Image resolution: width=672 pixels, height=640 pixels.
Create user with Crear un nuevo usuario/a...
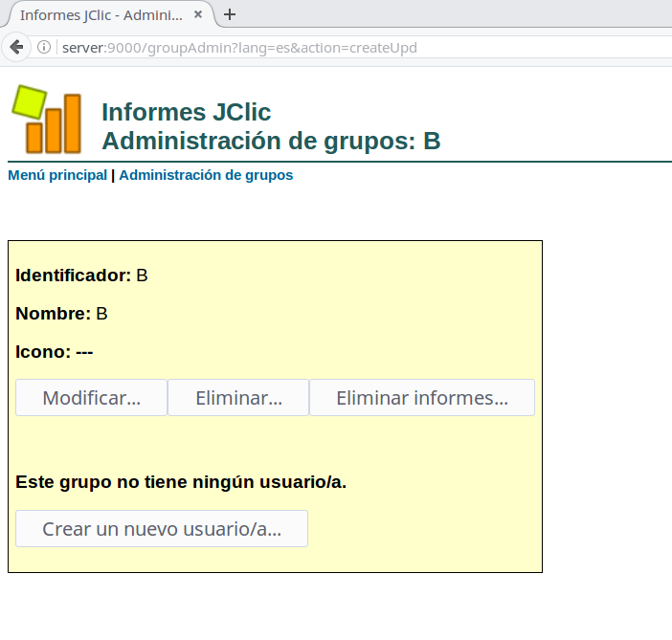[x=162, y=529]
